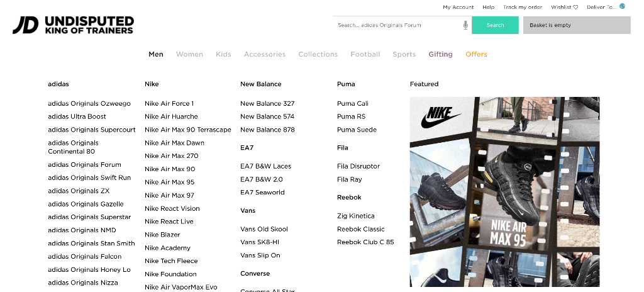The image size is (644, 292).
Task: Open New Balance 878
Action: pyautogui.click(x=267, y=130)
